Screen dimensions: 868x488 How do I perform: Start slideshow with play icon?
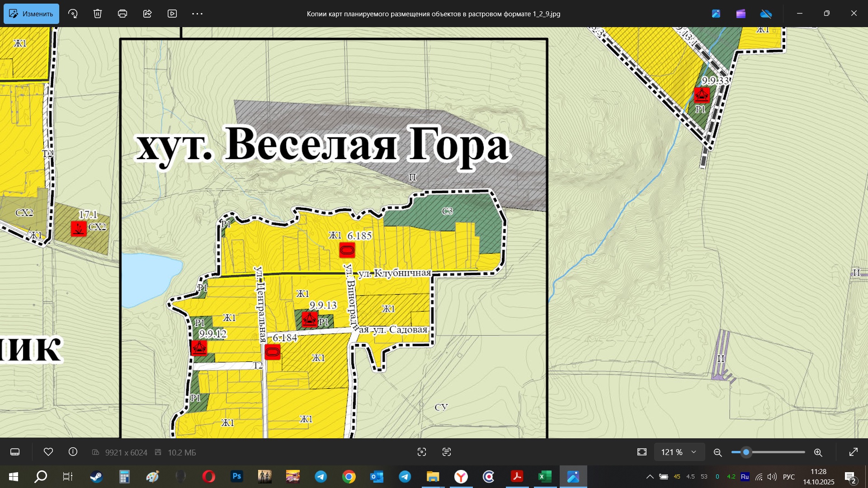pos(172,14)
